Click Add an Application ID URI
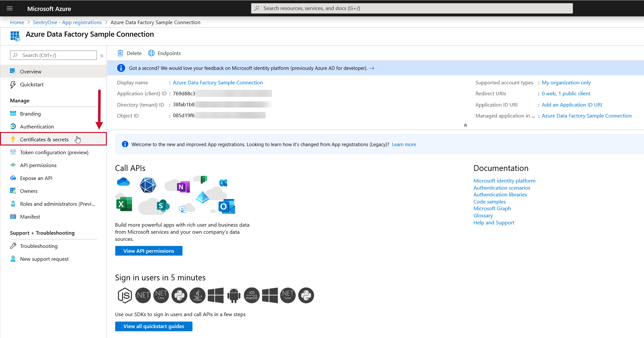This screenshot has width=644, height=338. [572, 105]
